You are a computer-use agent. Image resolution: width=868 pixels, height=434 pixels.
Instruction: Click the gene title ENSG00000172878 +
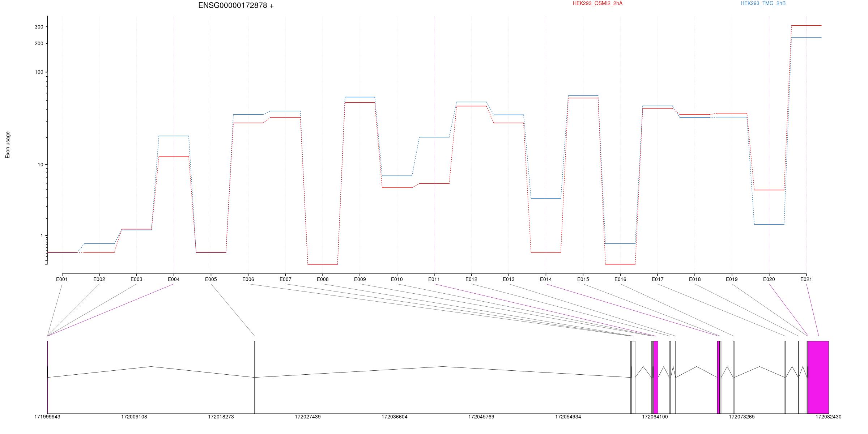(236, 5)
